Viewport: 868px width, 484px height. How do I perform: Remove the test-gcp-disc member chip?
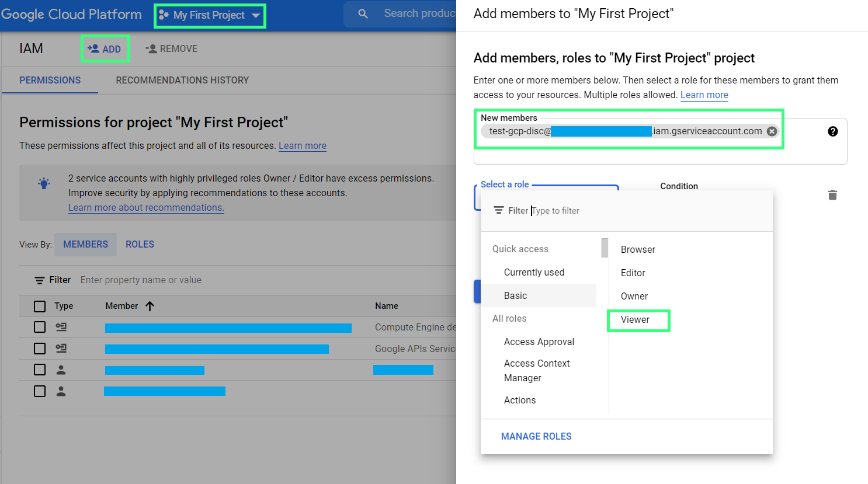(x=772, y=131)
